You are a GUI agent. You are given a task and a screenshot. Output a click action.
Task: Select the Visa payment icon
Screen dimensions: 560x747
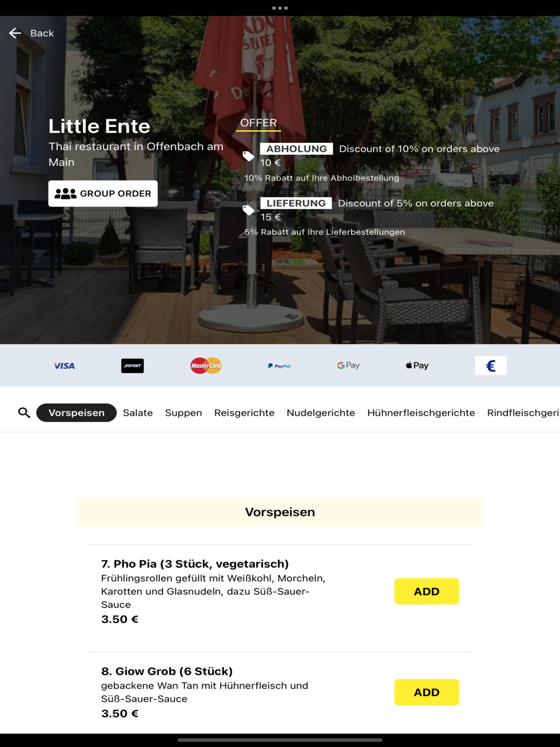click(64, 366)
